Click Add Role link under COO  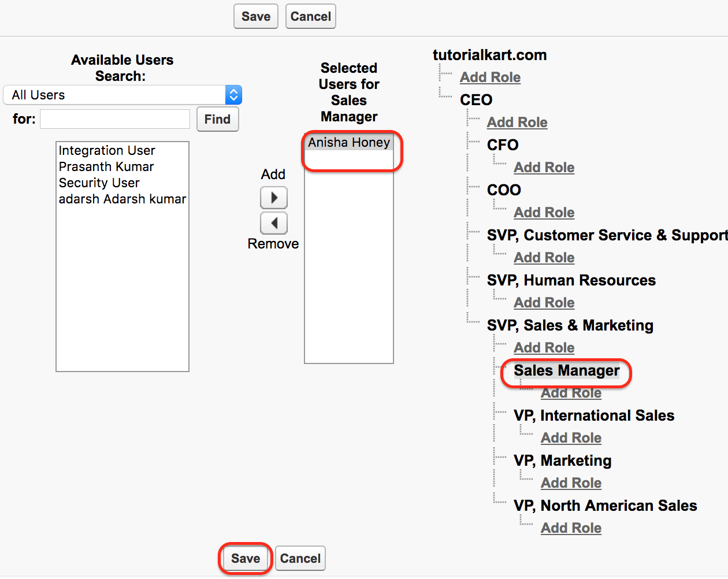(x=544, y=212)
